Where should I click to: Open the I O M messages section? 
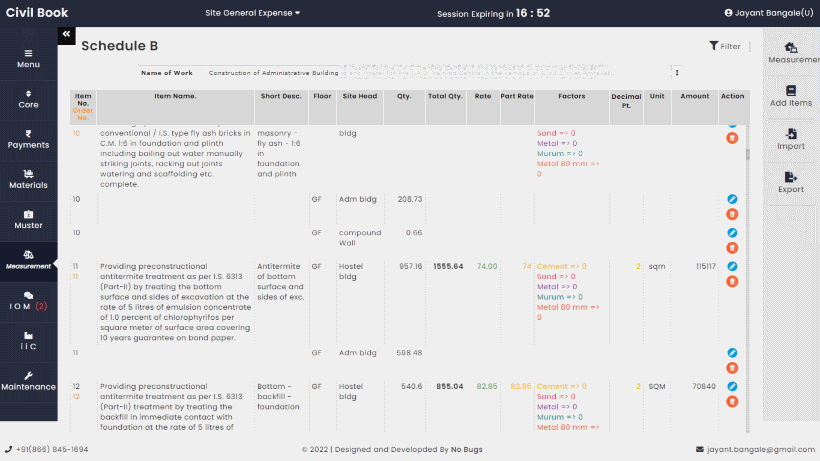(x=28, y=300)
